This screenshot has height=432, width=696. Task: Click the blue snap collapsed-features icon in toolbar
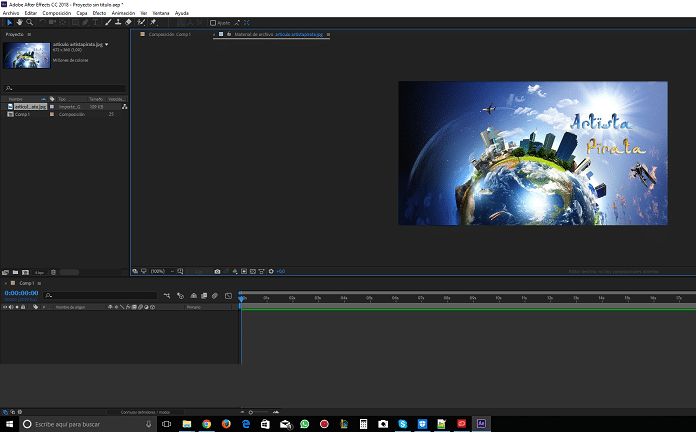(247, 23)
